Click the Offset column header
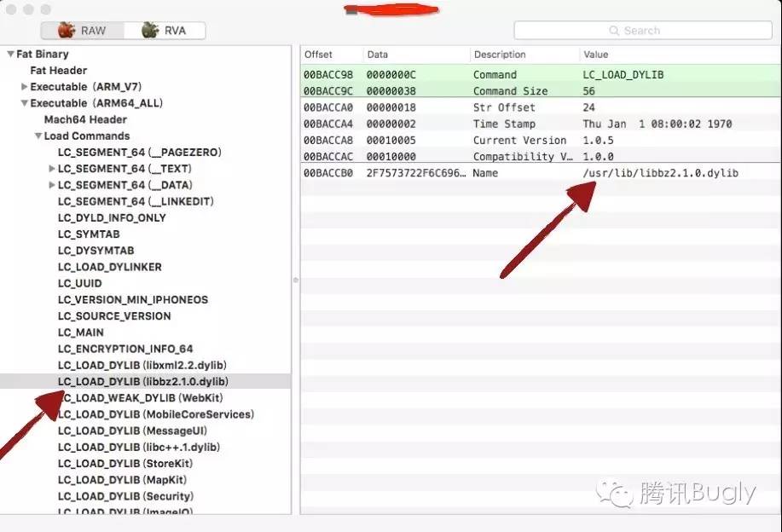The width and height of the screenshot is (782, 532). pos(319,55)
